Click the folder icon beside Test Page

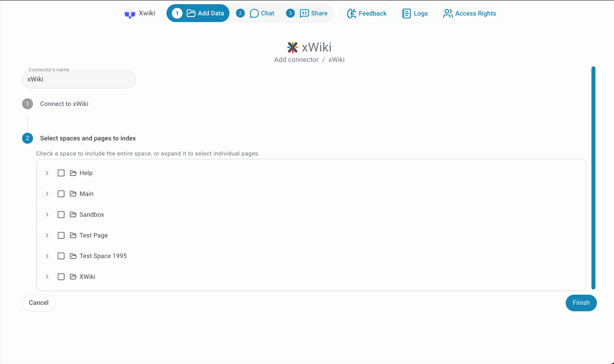tap(73, 235)
